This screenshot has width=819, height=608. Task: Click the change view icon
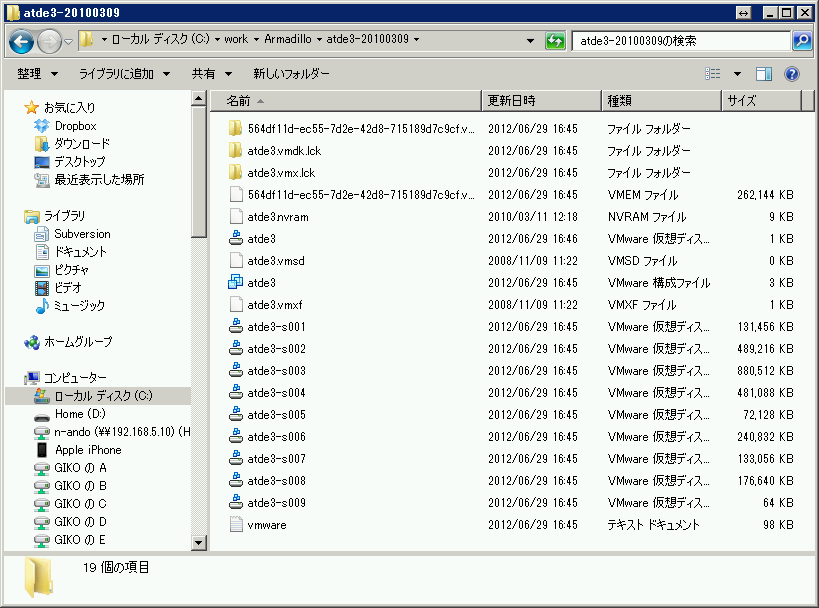coord(712,74)
